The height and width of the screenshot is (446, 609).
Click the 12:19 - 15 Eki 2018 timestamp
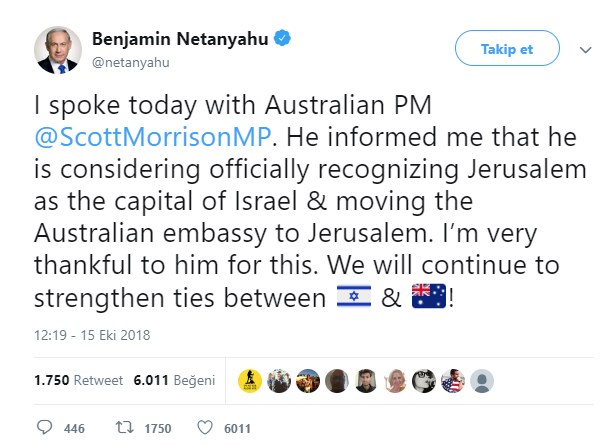coord(91,333)
